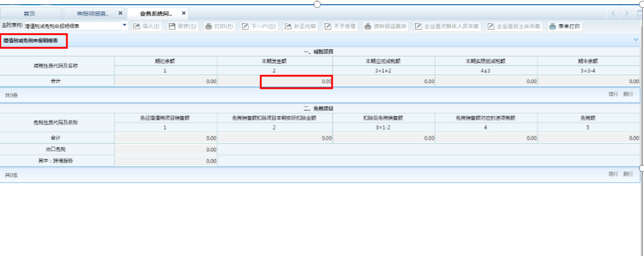Click the 出口免税 amount cell
The height and width of the screenshot is (256, 644).
pos(166,150)
